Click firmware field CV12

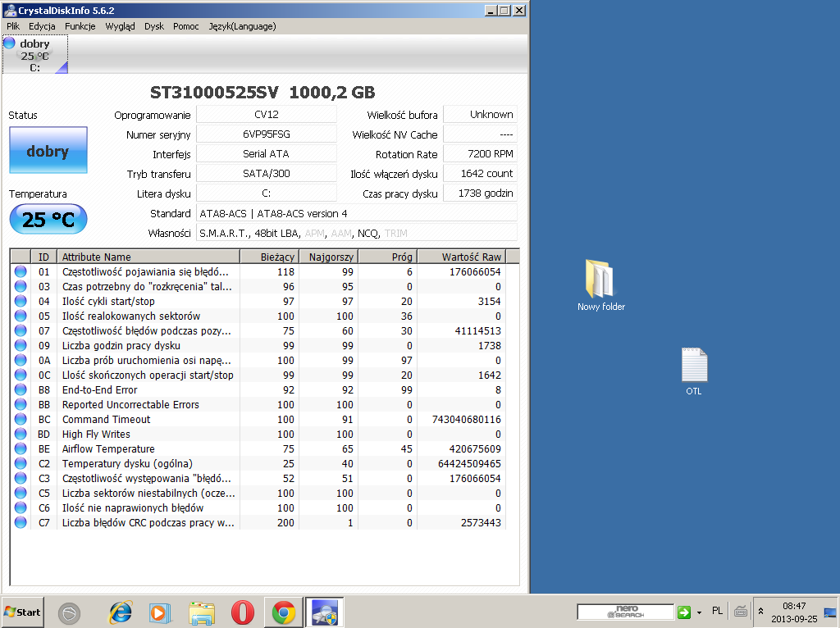[267, 115]
